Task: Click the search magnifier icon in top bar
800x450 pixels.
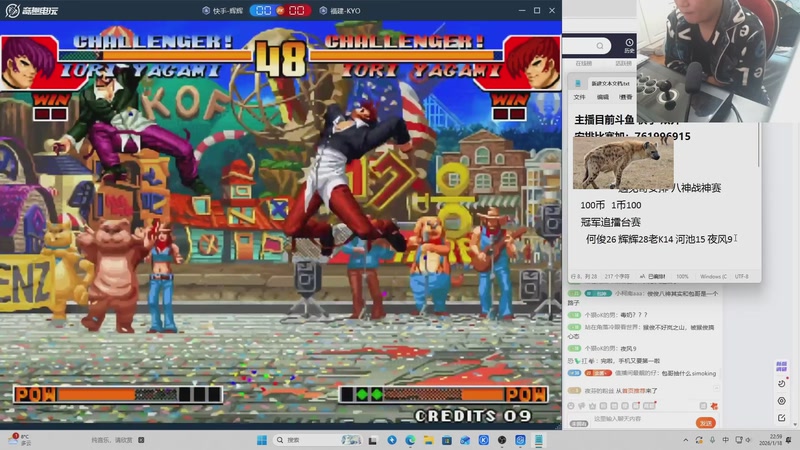Action: (600, 46)
